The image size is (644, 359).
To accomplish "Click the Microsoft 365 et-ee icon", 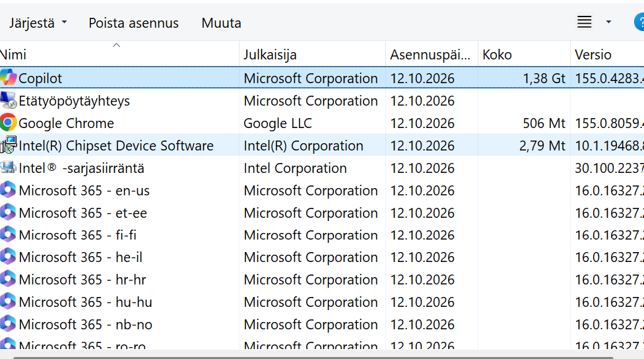I will 8,212.
